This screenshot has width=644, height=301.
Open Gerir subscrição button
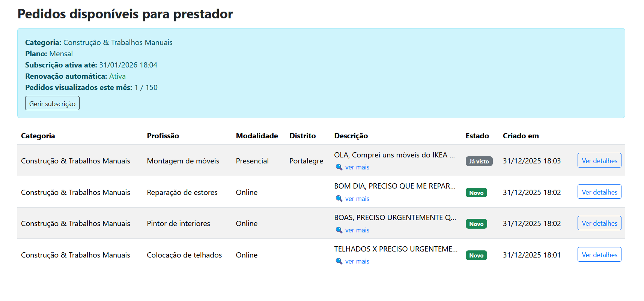click(52, 103)
